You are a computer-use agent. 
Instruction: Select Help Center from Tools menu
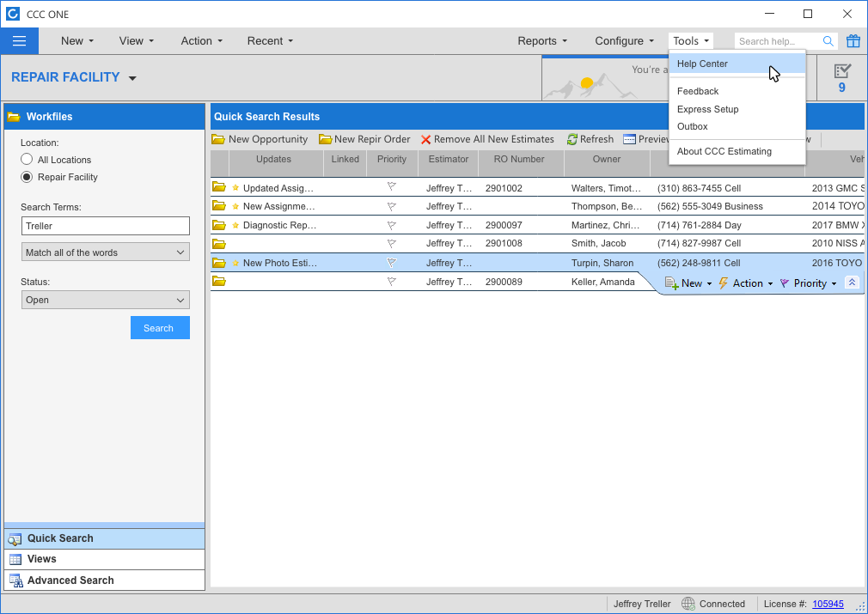pyautogui.click(x=737, y=64)
